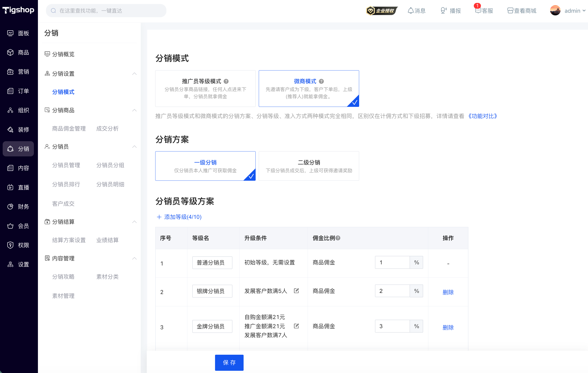Go to 分销员分组 page
The image size is (588, 373).
click(110, 165)
